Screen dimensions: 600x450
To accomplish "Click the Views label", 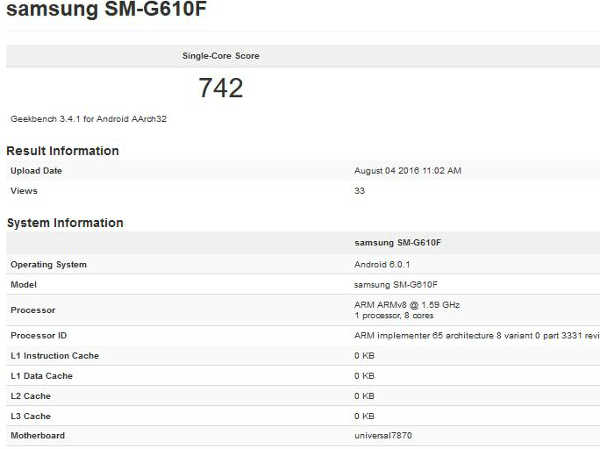I will [24, 191].
